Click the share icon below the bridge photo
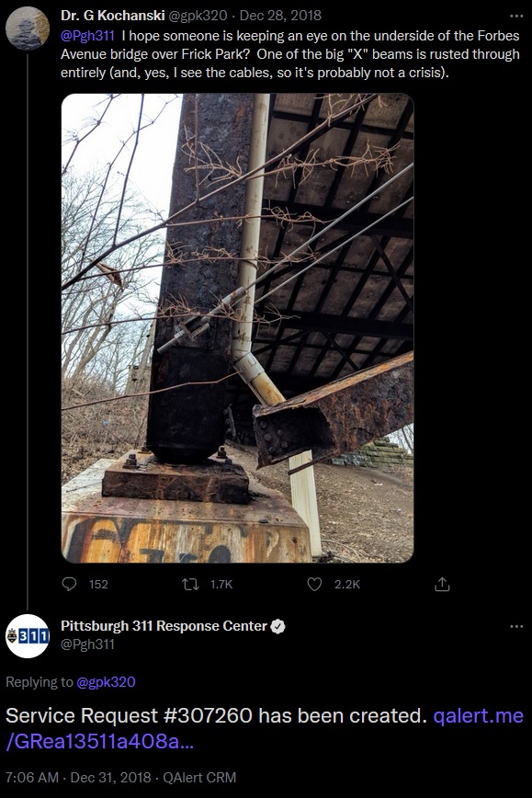The image size is (532, 798). (442, 585)
